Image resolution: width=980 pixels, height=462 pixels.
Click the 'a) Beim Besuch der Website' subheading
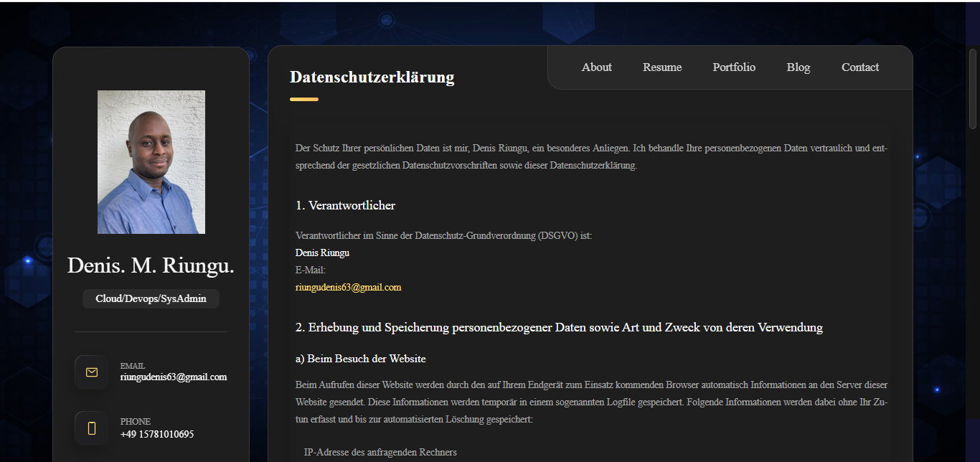click(360, 359)
